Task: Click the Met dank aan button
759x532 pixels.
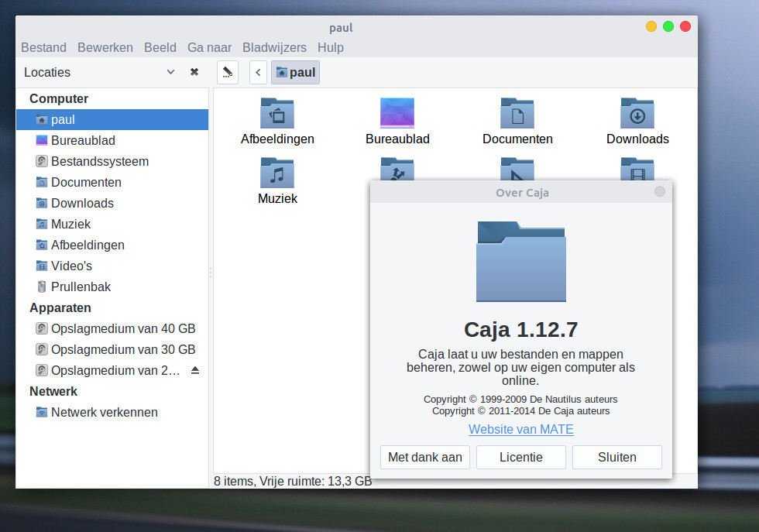Action: (x=425, y=458)
